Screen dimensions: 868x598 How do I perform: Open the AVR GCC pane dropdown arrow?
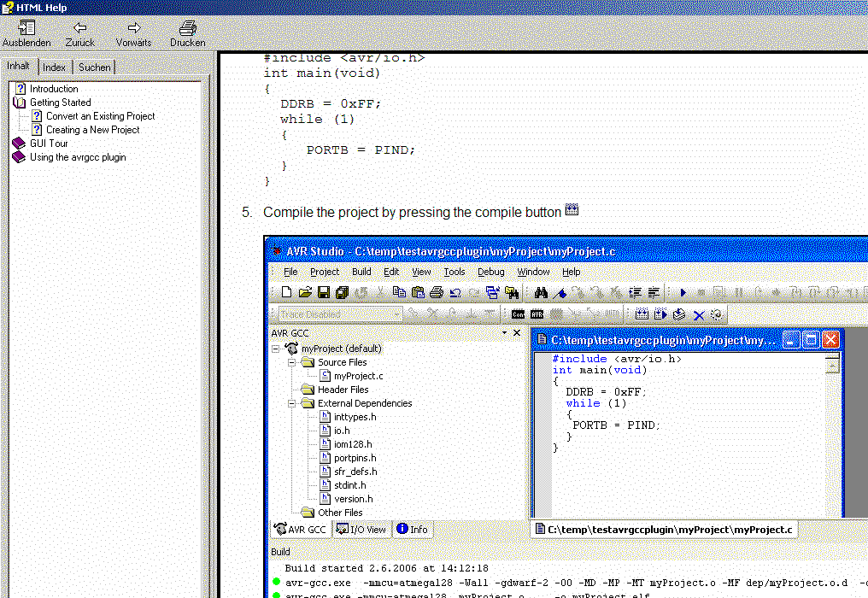504,333
